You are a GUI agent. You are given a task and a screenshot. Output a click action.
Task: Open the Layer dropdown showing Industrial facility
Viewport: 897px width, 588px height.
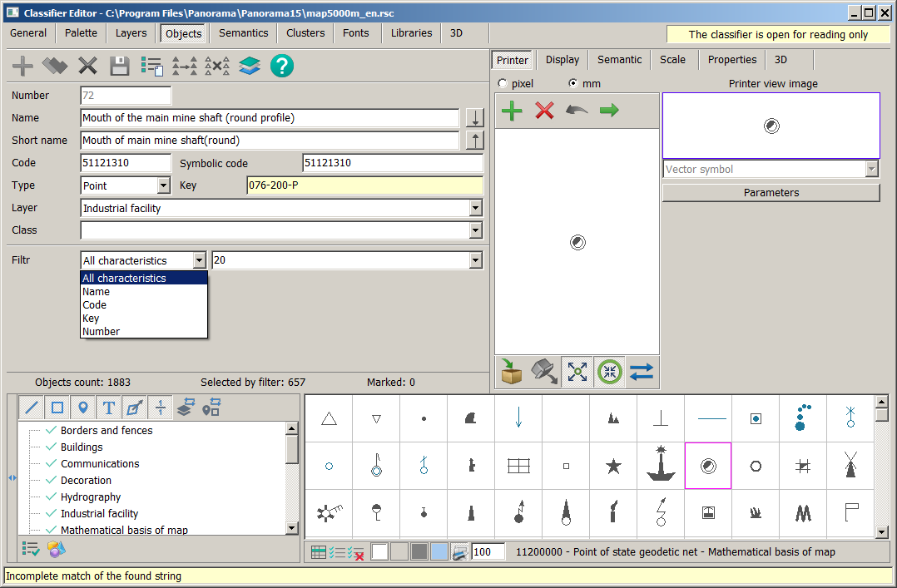(x=475, y=208)
